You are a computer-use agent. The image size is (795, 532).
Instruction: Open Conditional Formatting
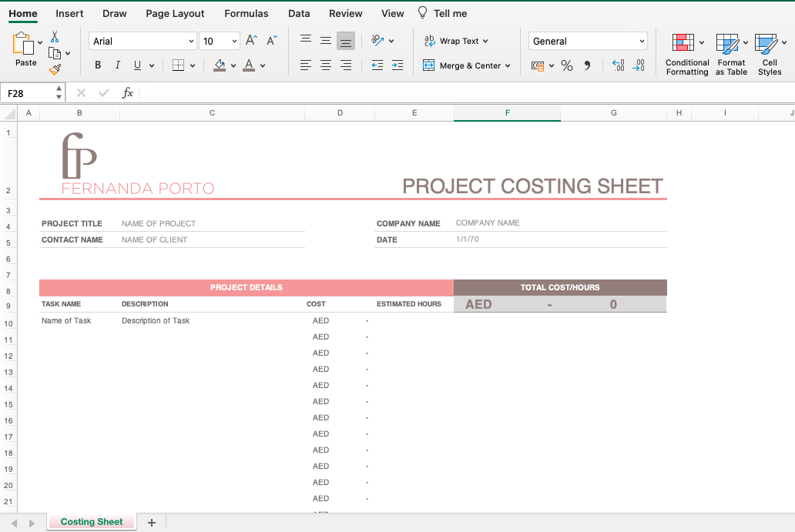click(x=687, y=54)
